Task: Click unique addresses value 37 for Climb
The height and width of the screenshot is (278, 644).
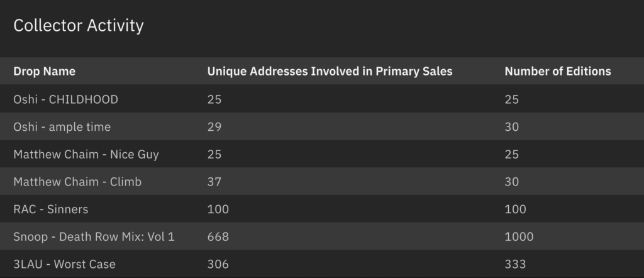Action: point(214,182)
